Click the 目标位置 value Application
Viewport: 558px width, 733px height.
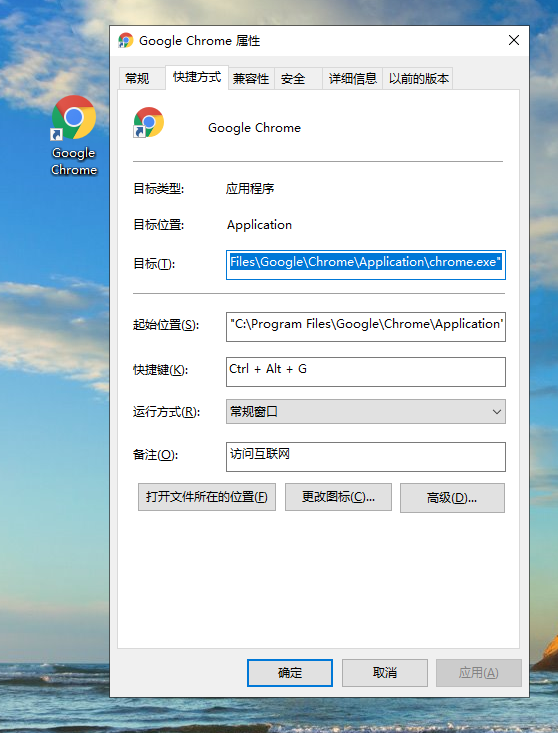[x=259, y=225]
